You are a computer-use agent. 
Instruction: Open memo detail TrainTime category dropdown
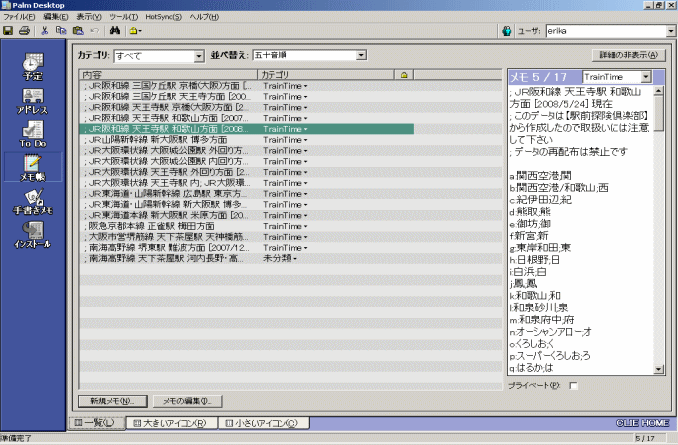[646, 77]
